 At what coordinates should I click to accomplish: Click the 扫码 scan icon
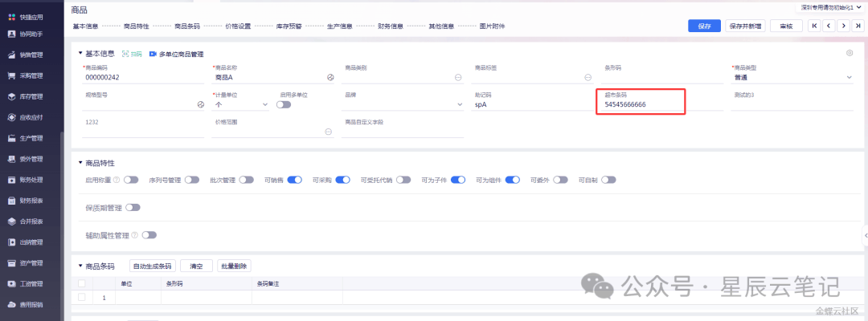tap(132, 54)
